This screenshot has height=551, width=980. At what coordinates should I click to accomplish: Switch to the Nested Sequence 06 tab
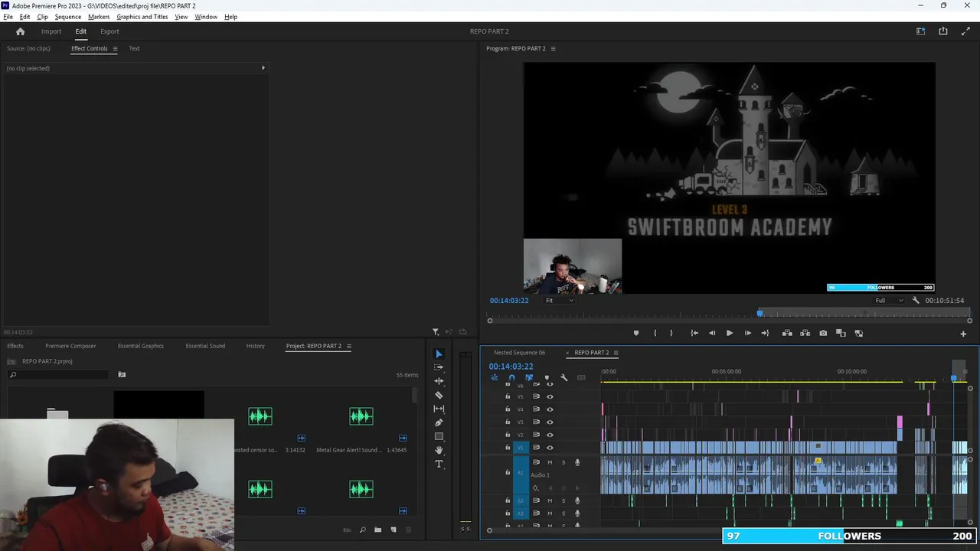click(519, 353)
